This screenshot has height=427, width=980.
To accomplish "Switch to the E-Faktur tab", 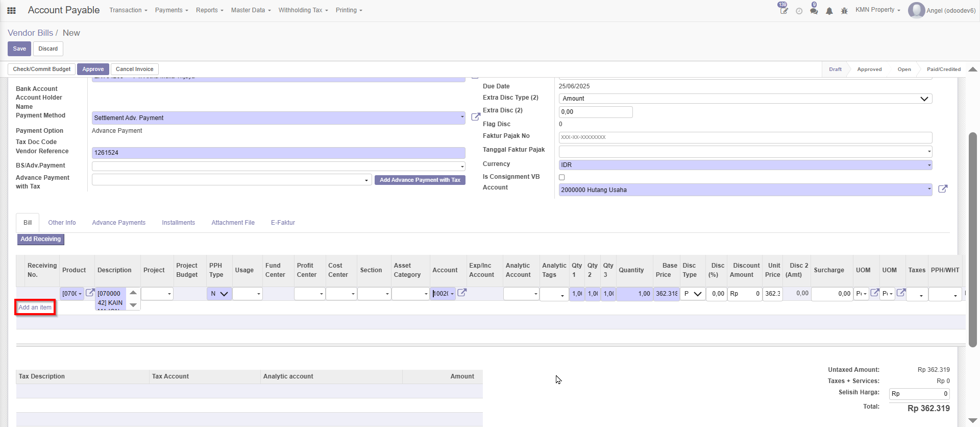I will (283, 223).
